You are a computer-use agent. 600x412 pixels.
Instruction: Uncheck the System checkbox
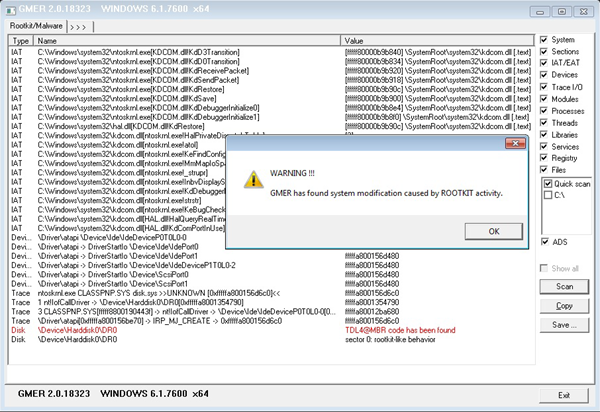544,39
